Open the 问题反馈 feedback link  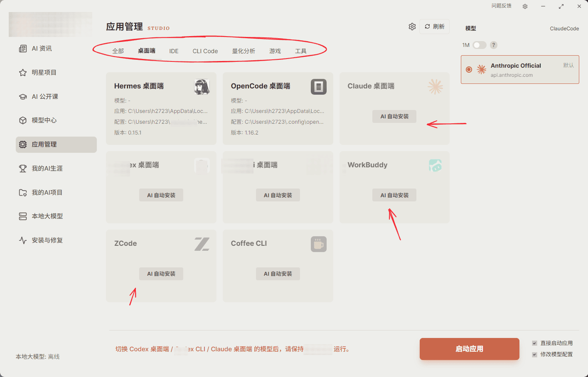click(501, 6)
